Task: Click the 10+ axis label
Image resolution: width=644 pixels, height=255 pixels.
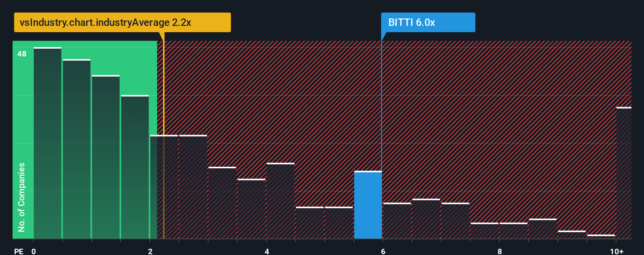Action: tap(617, 251)
